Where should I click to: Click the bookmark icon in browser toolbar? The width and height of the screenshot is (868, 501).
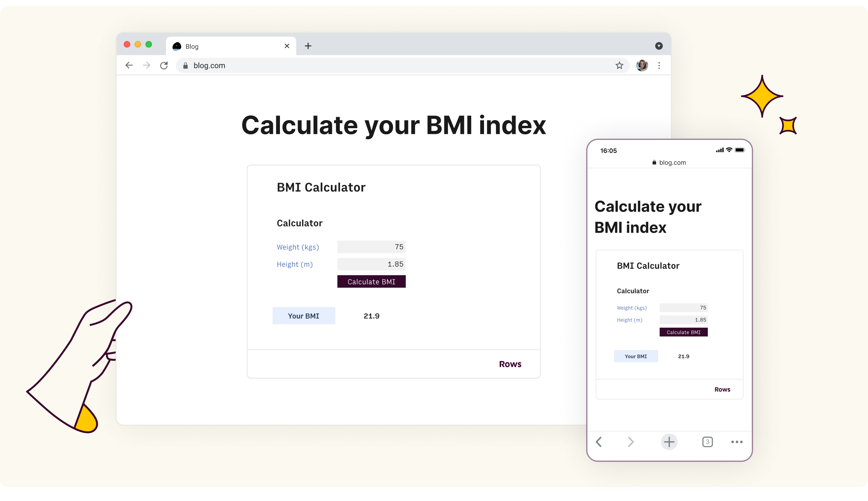click(619, 66)
